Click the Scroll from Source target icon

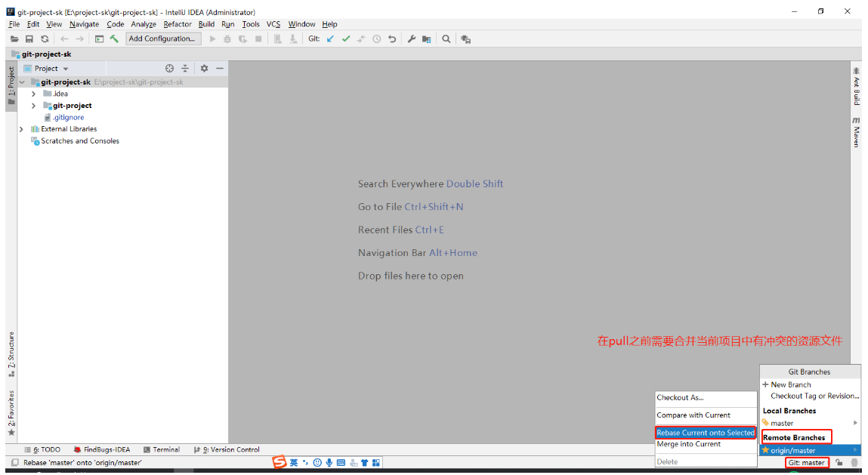click(x=169, y=68)
